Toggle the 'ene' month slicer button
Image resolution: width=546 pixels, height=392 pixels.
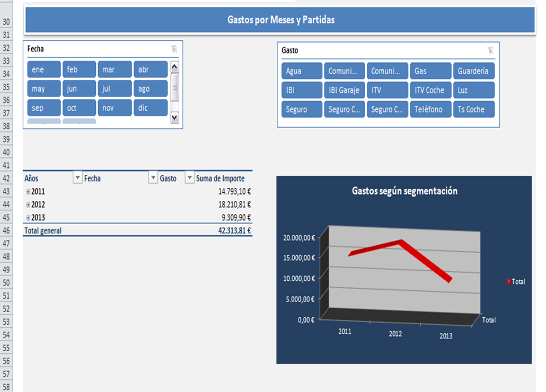(43, 69)
